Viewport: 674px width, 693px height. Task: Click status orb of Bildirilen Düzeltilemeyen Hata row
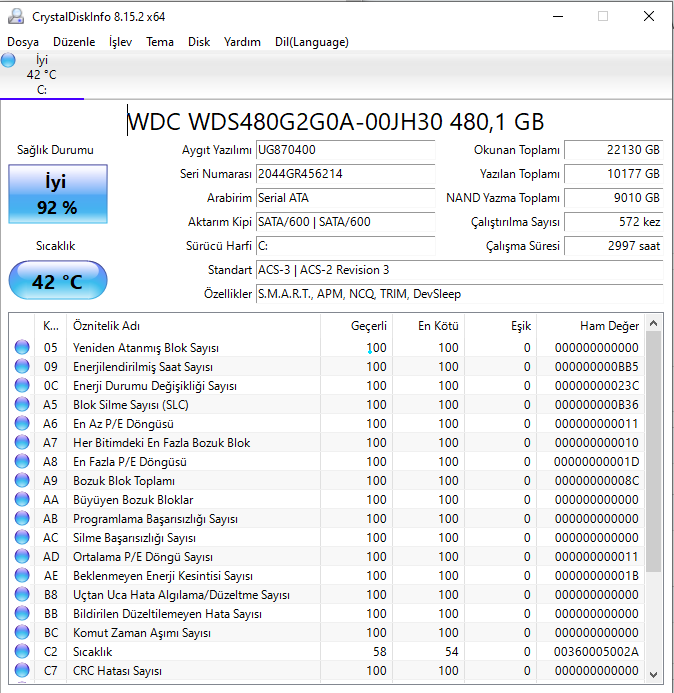[x=22, y=613]
